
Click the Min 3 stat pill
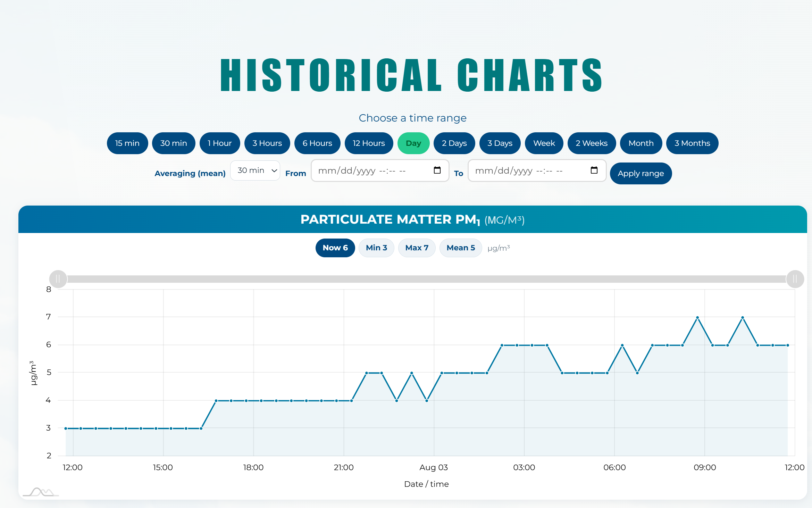376,248
